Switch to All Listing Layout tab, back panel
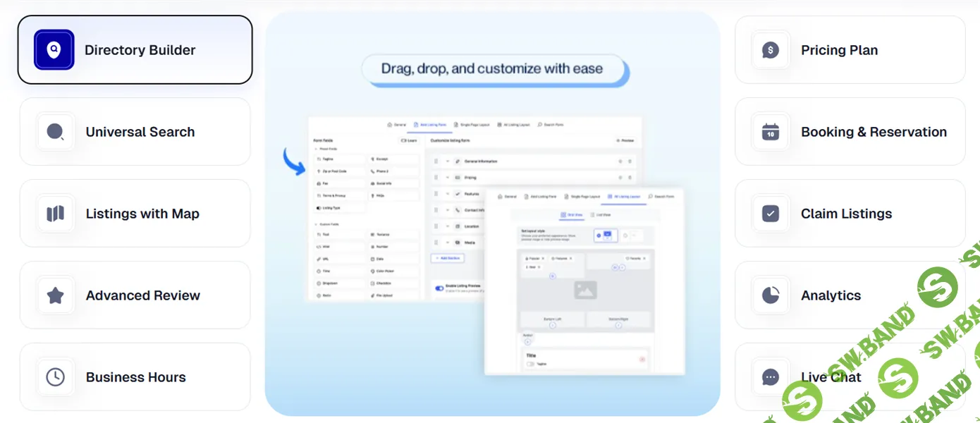 [x=514, y=125]
